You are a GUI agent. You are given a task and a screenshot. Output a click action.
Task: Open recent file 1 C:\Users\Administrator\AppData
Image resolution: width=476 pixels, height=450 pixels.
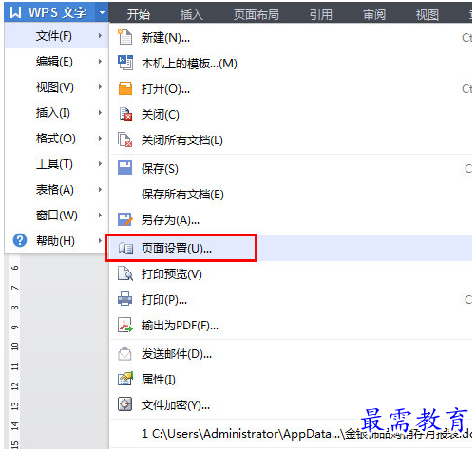pyautogui.click(x=291, y=433)
